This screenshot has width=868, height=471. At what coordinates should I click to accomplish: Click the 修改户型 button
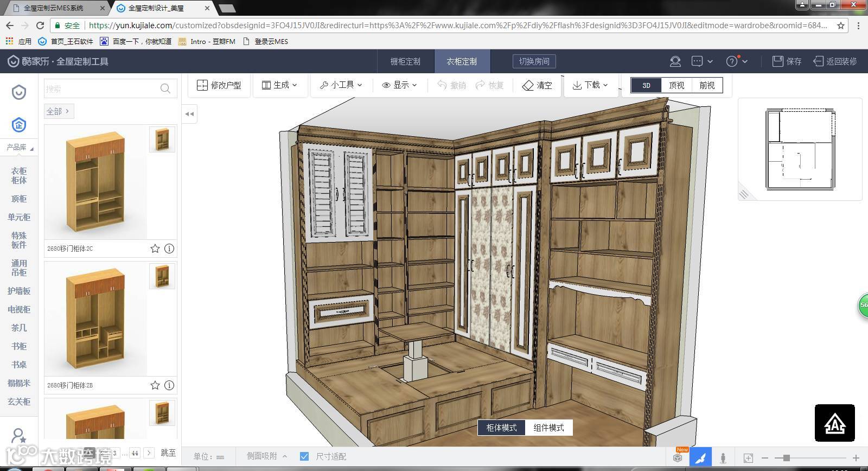coord(219,85)
